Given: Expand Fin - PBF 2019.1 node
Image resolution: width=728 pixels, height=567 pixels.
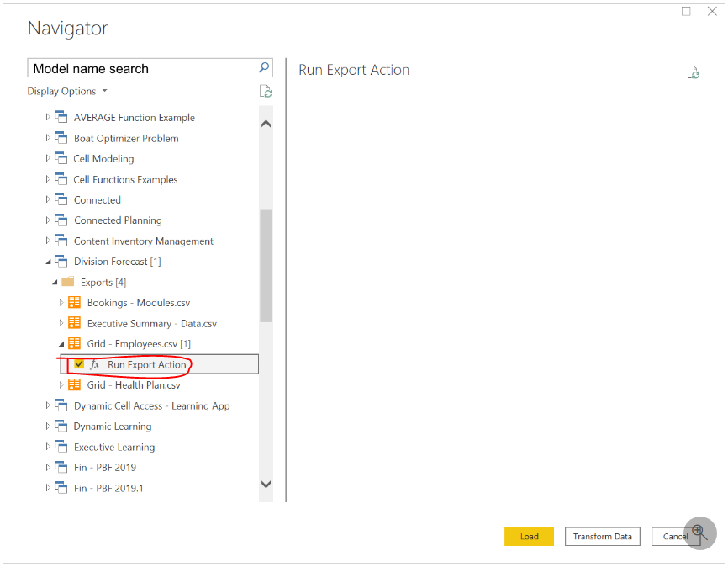Looking at the screenshot, I should click(x=47, y=488).
